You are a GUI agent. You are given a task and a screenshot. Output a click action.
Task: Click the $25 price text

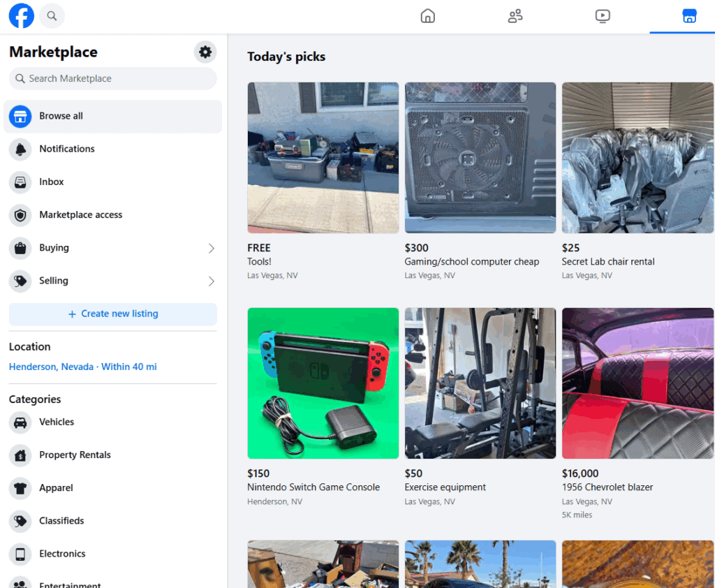pyautogui.click(x=571, y=248)
